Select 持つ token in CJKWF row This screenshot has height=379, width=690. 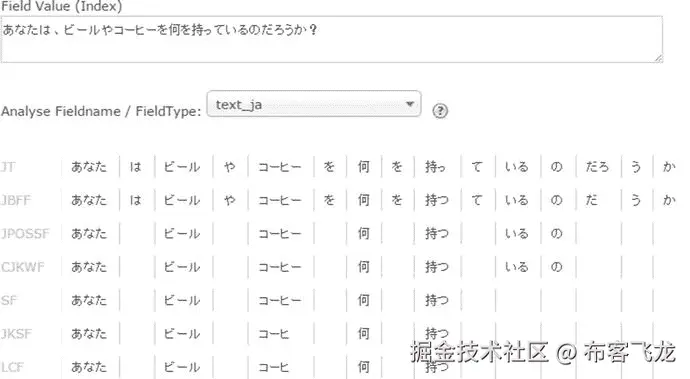pyautogui.click(x=437, y=267)
